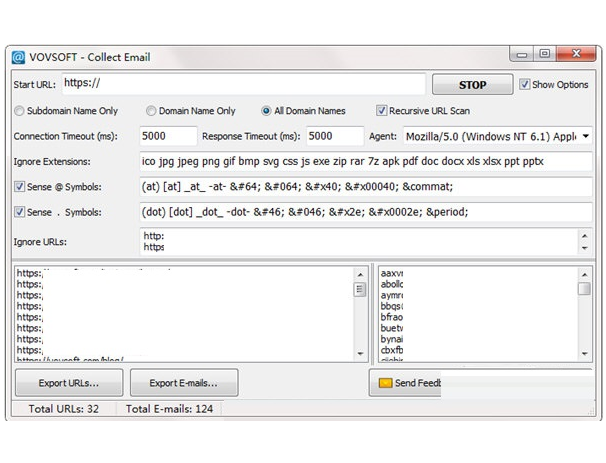
Task: Click Ignore URLs scroll up arrow
Action: coord(585,235)
